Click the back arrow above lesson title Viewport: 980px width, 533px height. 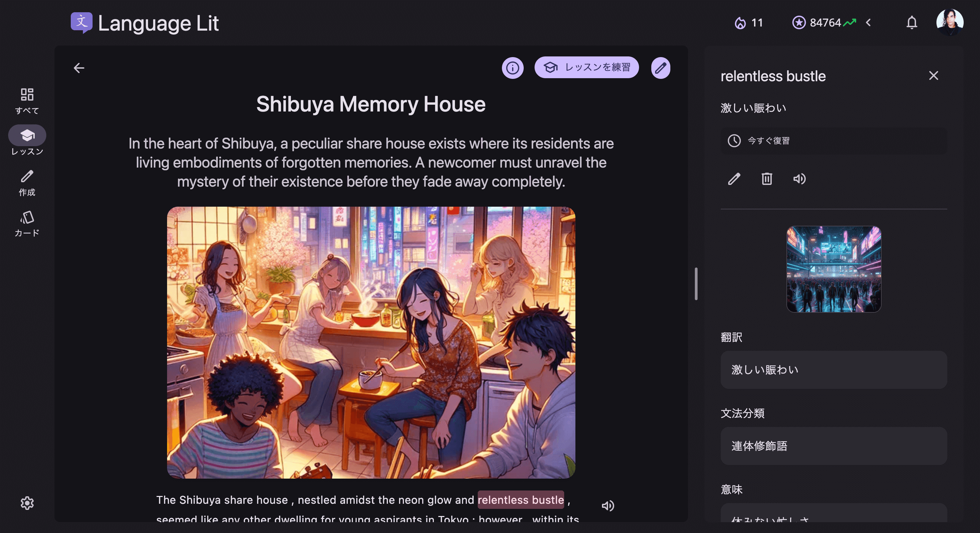click(79, 68)
